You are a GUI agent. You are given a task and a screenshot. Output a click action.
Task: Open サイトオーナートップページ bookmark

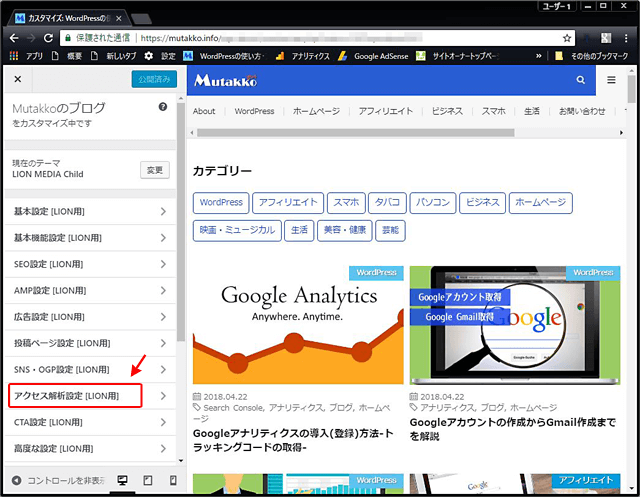point(457,56)
